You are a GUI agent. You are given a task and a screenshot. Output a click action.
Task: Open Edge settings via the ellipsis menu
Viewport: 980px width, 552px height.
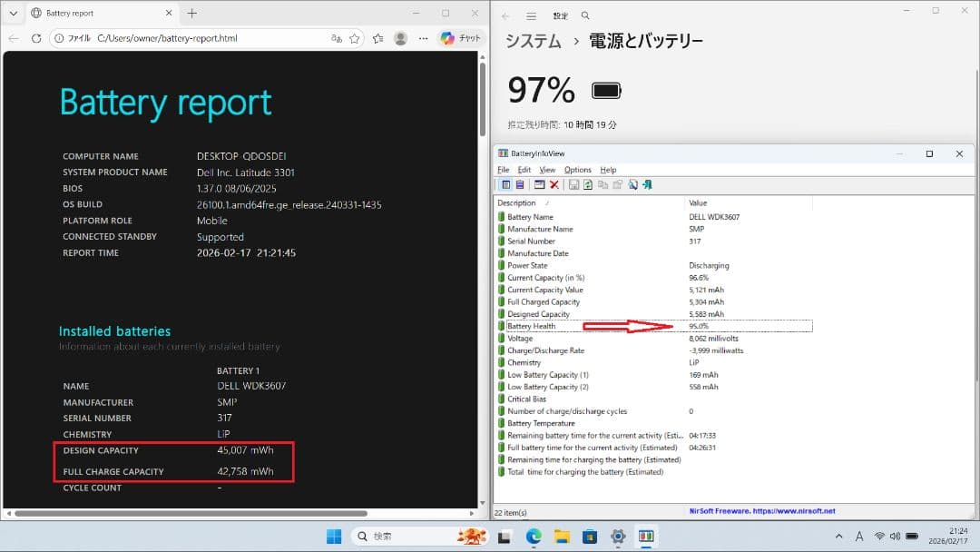(423, 38)
